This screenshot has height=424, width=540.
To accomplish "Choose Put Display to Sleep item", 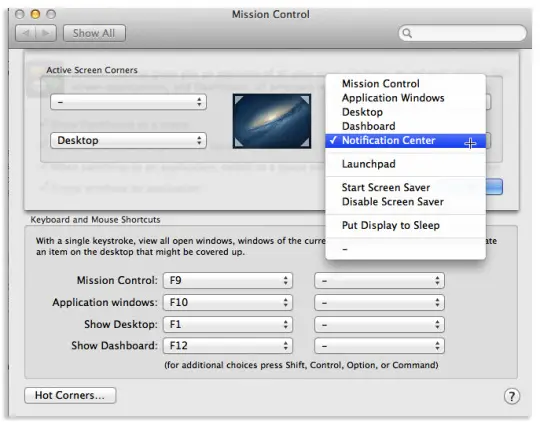I will (405, 225).
